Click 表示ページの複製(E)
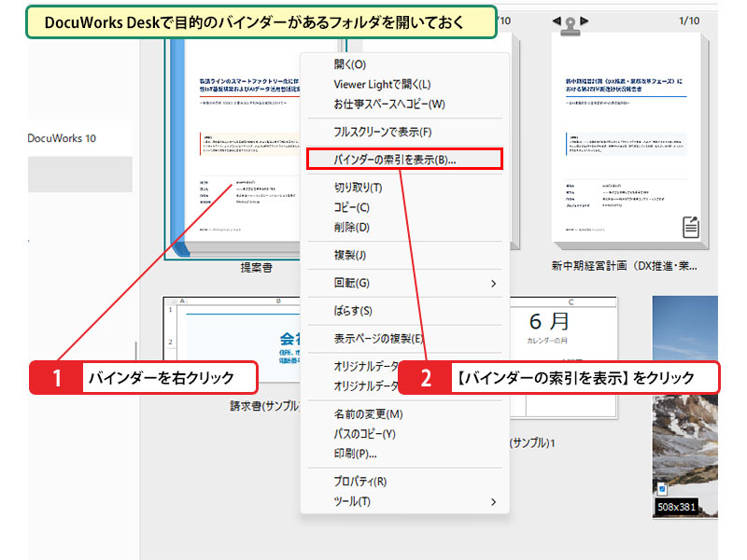747x560 pixels. click(x=378, y=339)
